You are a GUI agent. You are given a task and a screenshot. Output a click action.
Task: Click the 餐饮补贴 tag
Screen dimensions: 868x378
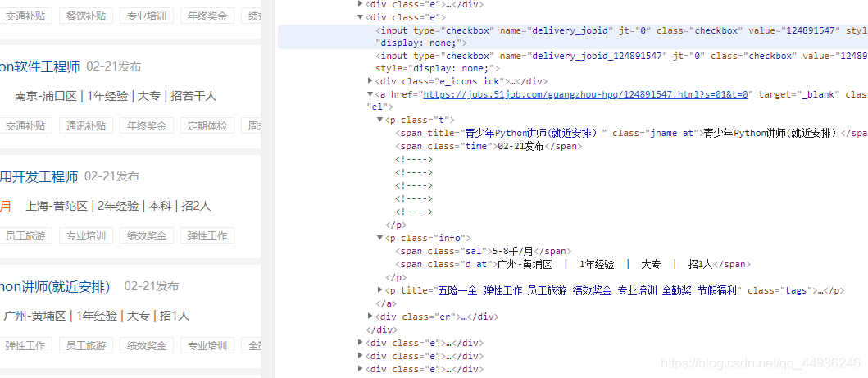[86, 16]
